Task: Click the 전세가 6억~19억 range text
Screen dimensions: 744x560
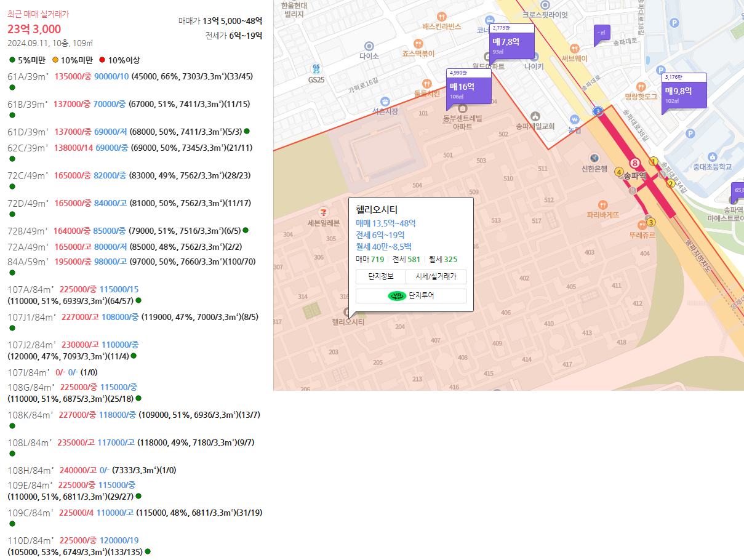Action: [234, 36]
